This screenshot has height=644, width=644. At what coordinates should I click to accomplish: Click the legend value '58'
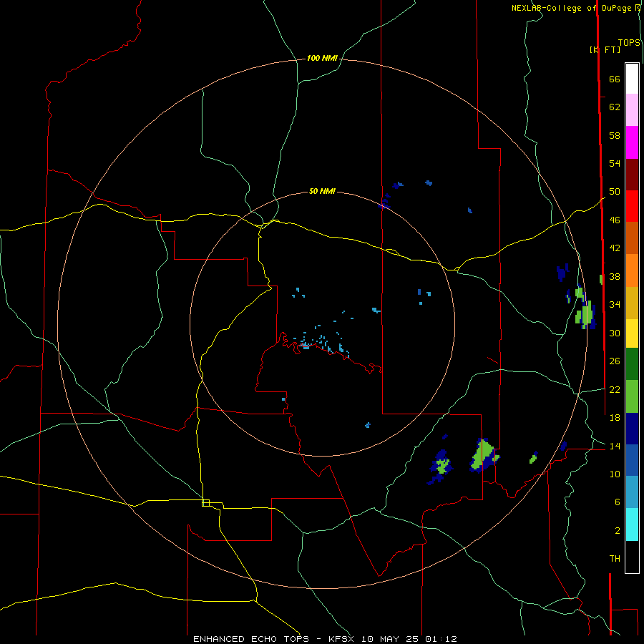pos(615,135)
